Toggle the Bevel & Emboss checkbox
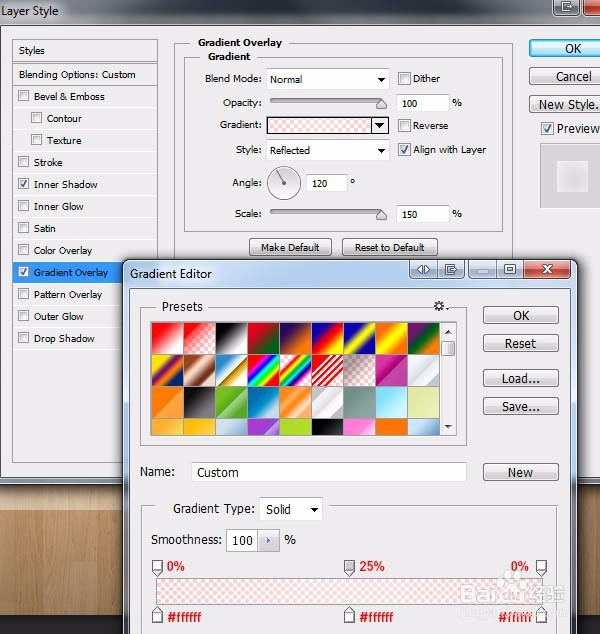Screen dimensions: 600x634 23,96
